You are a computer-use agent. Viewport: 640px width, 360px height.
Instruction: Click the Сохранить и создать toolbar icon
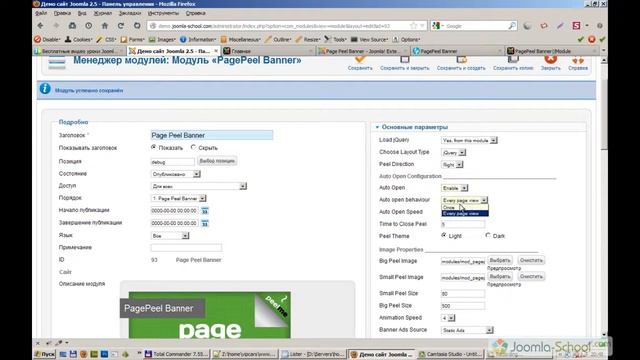461,63
